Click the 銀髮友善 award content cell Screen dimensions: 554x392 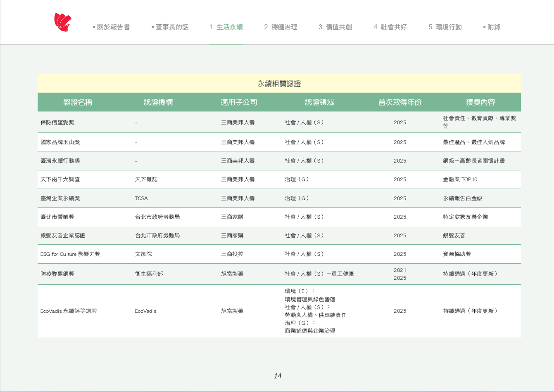coord(454,236)
